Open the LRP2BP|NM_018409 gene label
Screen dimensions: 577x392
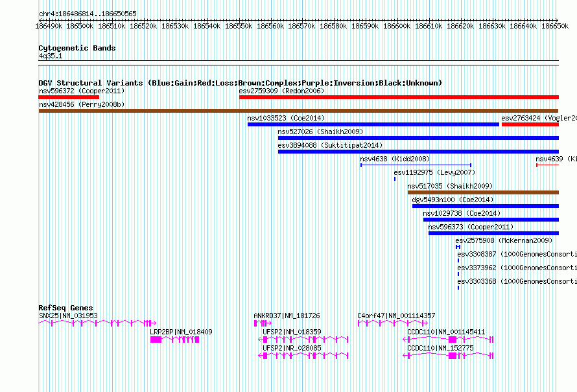[x=181, y=332]
